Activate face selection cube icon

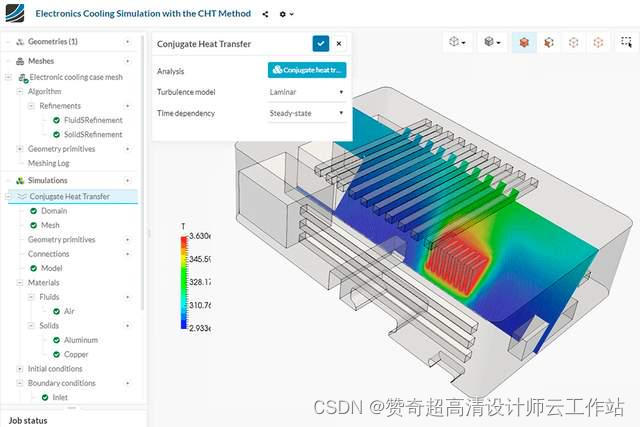[x=549, y=42]
